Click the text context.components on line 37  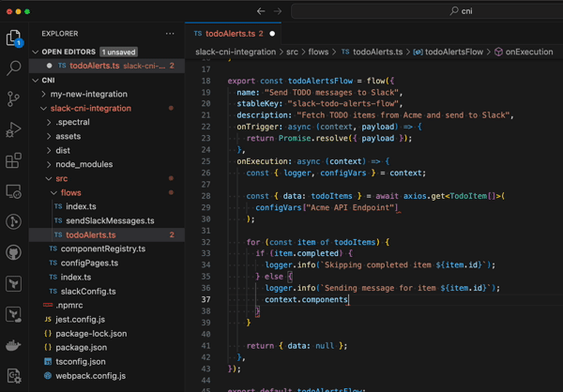[x=306, y=300]
